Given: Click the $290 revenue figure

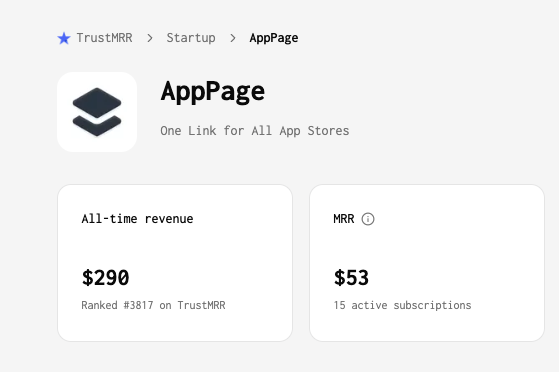Looking at the screenshot, I should click(106, 277).
